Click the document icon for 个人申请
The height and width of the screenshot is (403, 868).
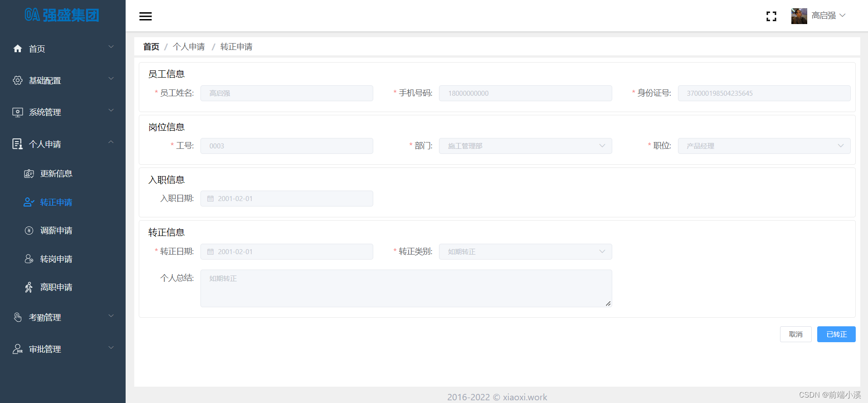pyautogui.click(x=17, y=144)
